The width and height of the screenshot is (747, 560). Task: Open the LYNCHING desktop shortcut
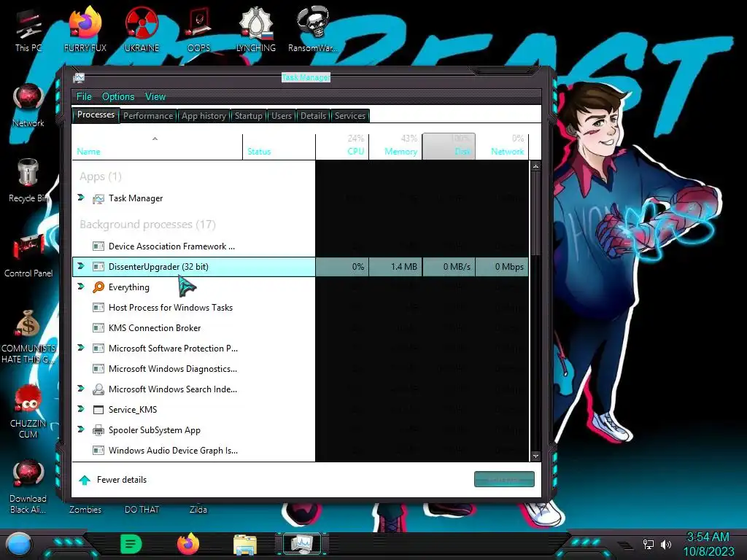256,29
